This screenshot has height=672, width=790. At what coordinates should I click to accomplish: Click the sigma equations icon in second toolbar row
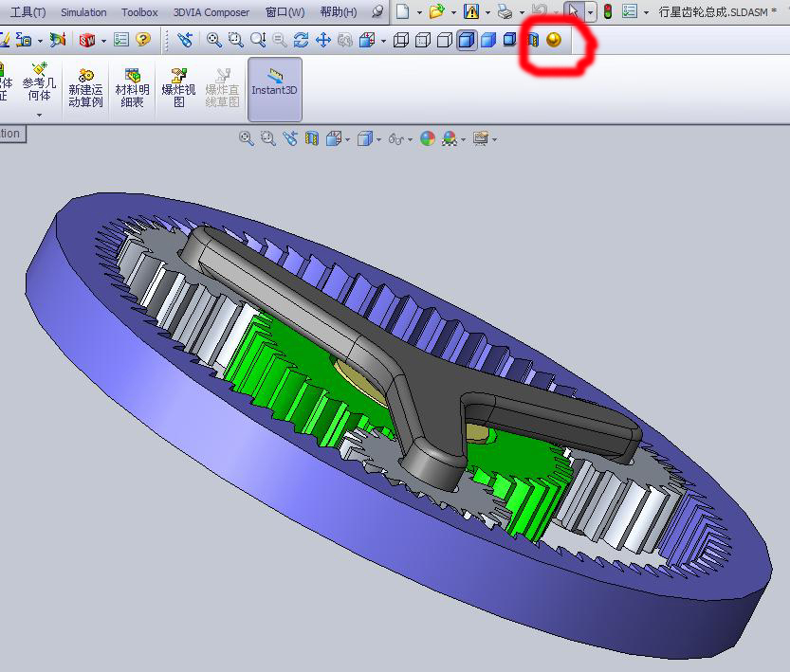(23, 39)
